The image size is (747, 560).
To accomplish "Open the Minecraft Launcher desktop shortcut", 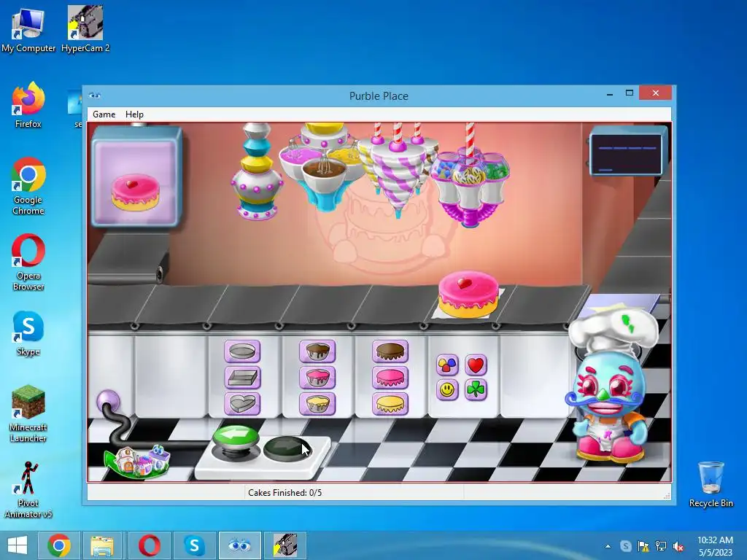I will (x=28, y=414).
